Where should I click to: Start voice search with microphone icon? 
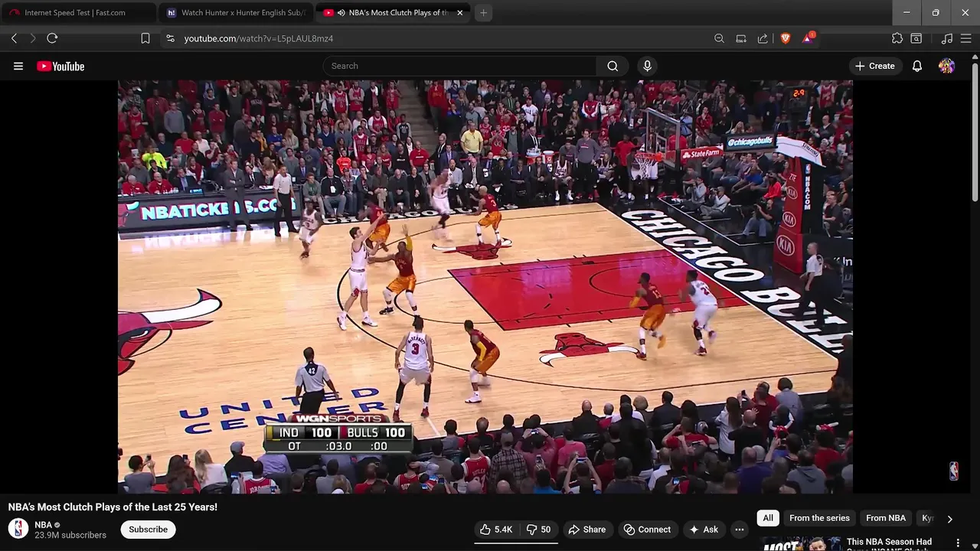647,66
